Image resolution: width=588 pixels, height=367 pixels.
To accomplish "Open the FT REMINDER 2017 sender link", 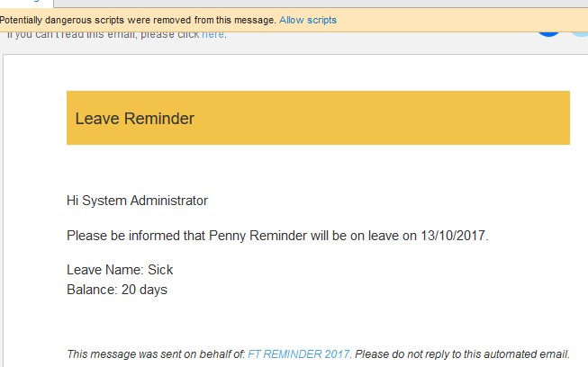I will pos(298,354).
